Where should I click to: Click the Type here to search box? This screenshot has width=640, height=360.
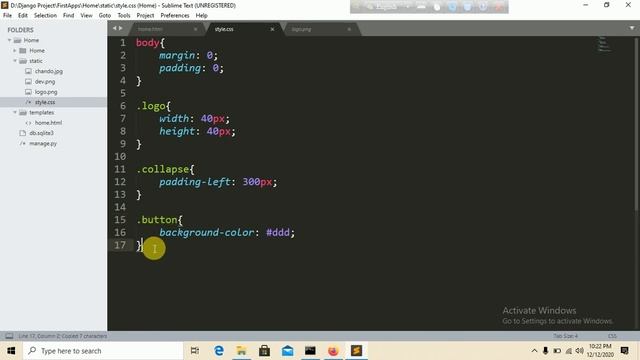coord(102,351)
